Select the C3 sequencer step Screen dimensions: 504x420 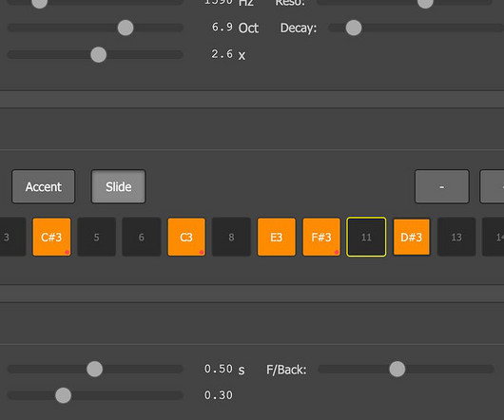point(186,237)
